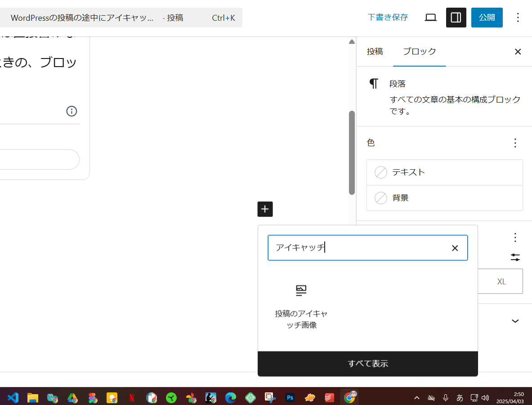
Task: Click the microphone tray icon
Action: pyautogui.click(x=446, y=397)
